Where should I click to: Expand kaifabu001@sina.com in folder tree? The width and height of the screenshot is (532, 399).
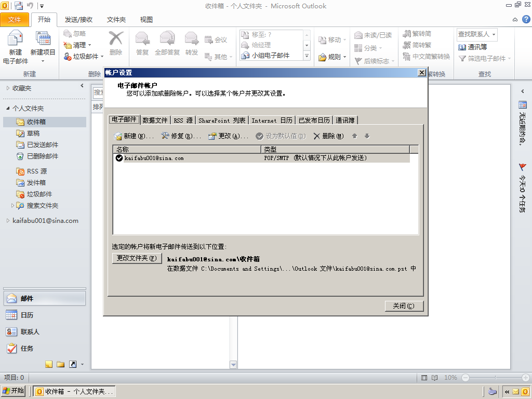point(8,221)
